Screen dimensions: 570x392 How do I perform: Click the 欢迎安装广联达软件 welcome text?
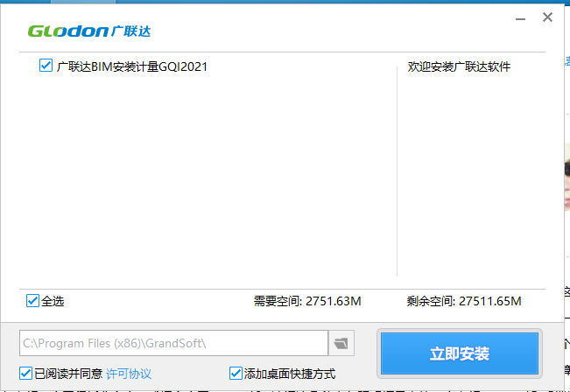(459, 66)
